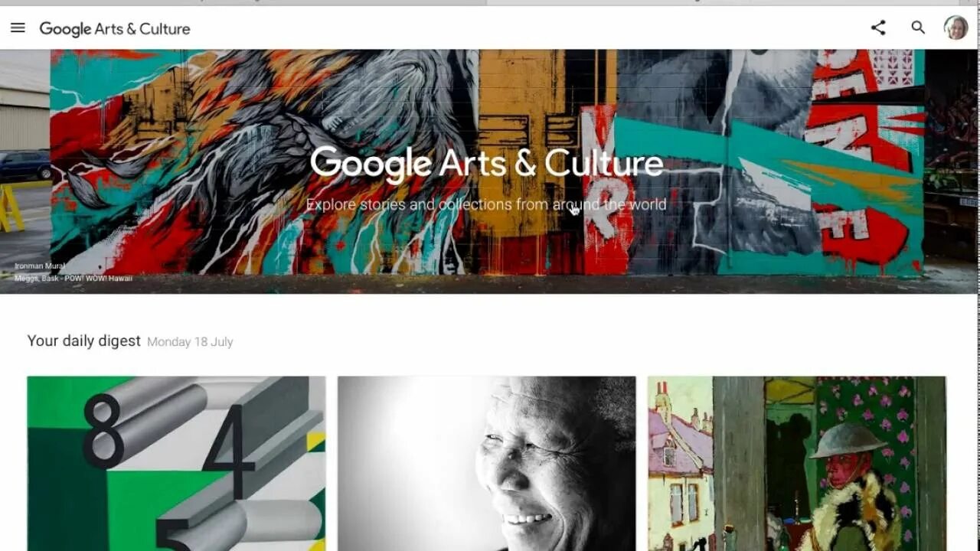Open the Meggs, Bask - POW! WOW! Hawaii link
The height and width of the screenshot is (551, 980).
(73, 278)
